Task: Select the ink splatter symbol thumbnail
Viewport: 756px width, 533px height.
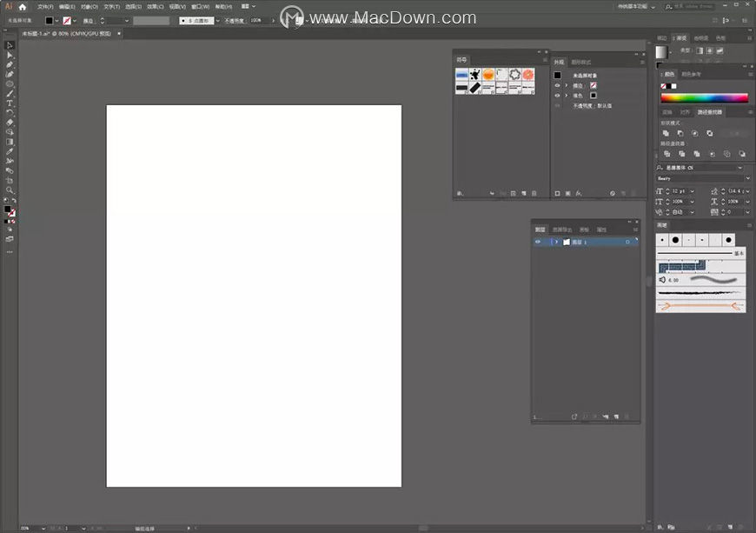Action: pyautogui.click(x=475, y=74)
